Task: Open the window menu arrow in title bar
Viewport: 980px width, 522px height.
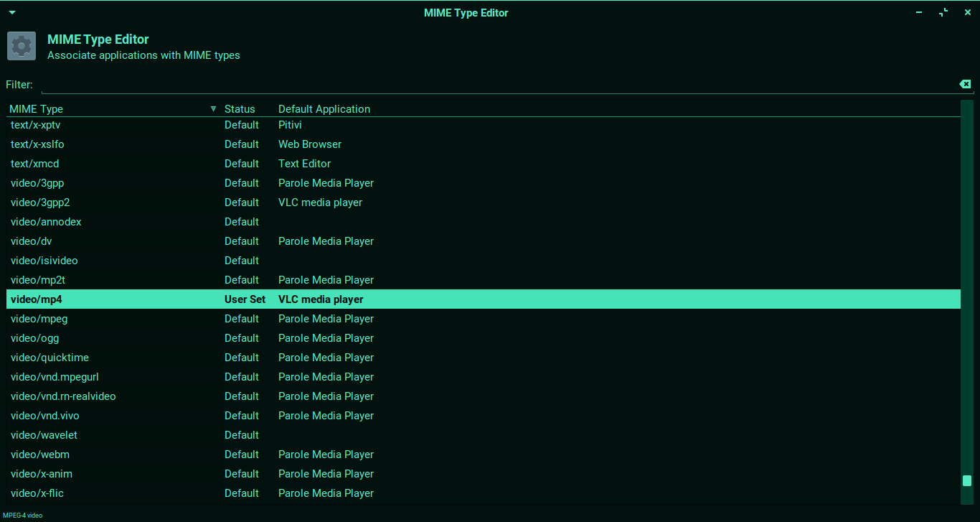Action: point(12,13)
